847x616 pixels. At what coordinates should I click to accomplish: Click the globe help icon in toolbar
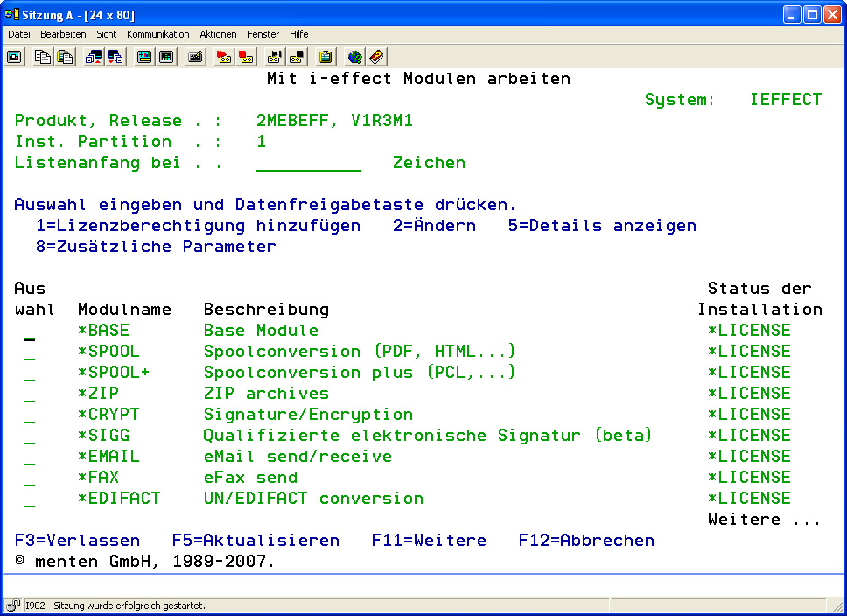click(x=354, y=57)
